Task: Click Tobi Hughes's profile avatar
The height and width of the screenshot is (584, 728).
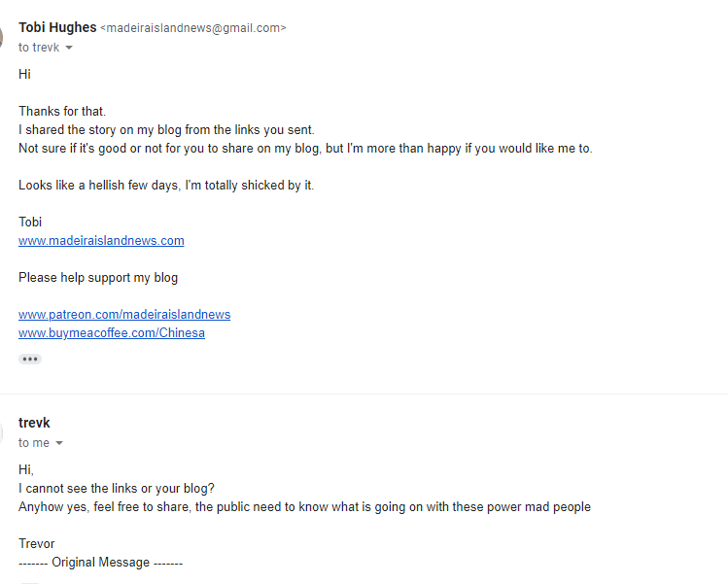Action: coord(3,36)
